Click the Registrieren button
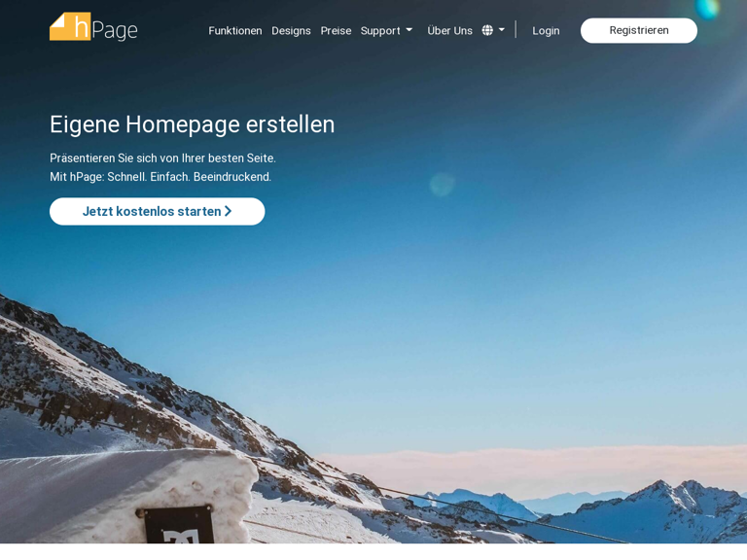Image resolution: width=747 pixels, height=560 pixels. (639, 30)
